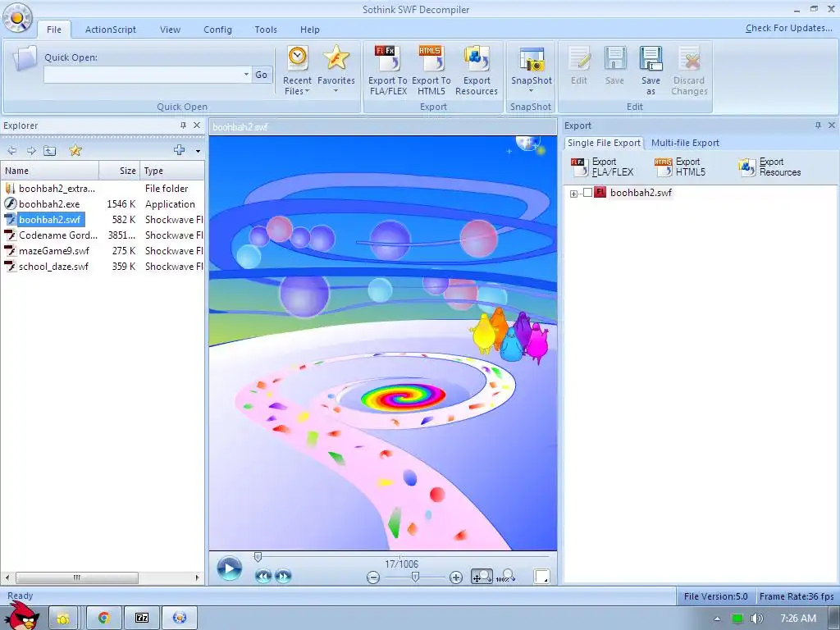Open 7-Zip from the taskbar
The height and width of the screenshot is (630, 840).
coord(141,618)
